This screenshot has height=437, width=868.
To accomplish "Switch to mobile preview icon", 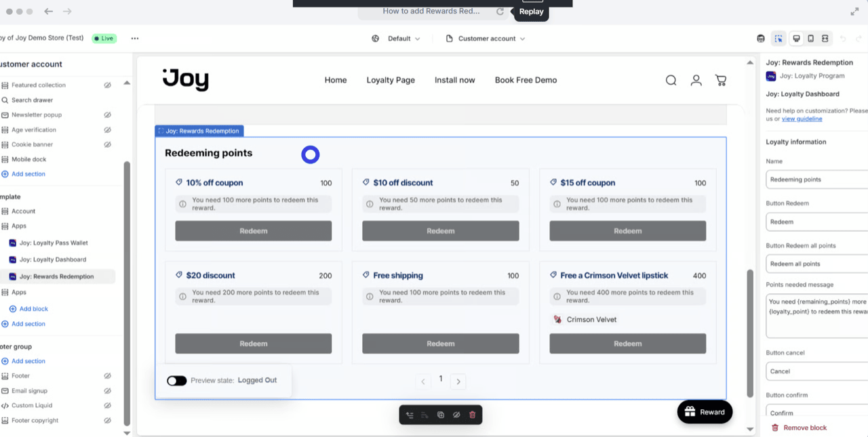I will tap(810, 39).
